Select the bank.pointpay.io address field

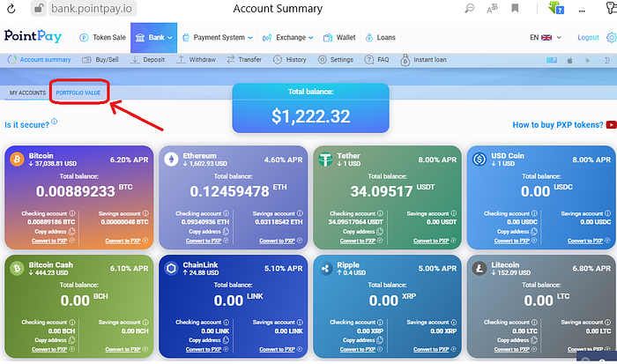(92, 8)
